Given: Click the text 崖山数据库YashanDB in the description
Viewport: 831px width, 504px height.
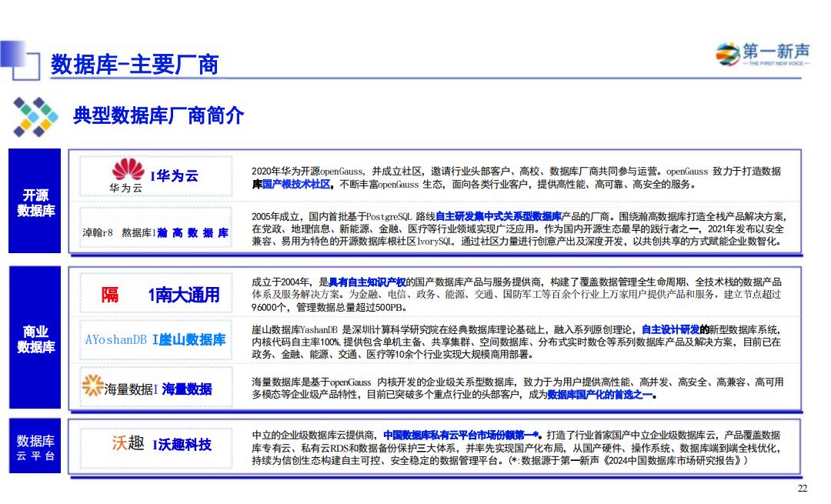Looking at the screenshot, I should pos(294,329).
